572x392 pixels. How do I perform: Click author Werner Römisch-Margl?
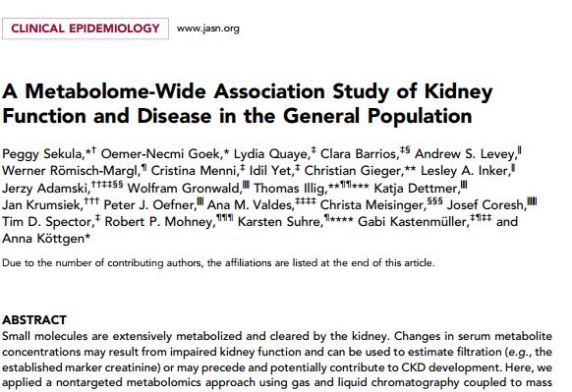(x=70, y=171)
